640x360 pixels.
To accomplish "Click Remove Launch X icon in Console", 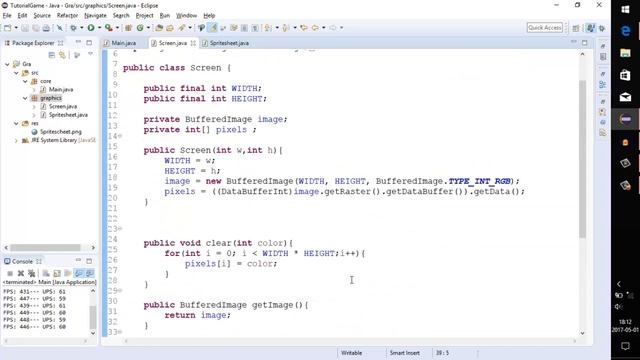I will [x=21, y=273].
